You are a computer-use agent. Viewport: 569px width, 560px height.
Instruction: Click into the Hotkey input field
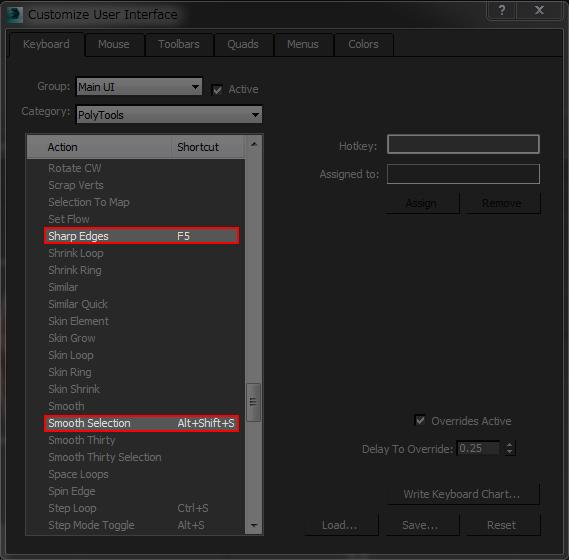coord(463,144)
